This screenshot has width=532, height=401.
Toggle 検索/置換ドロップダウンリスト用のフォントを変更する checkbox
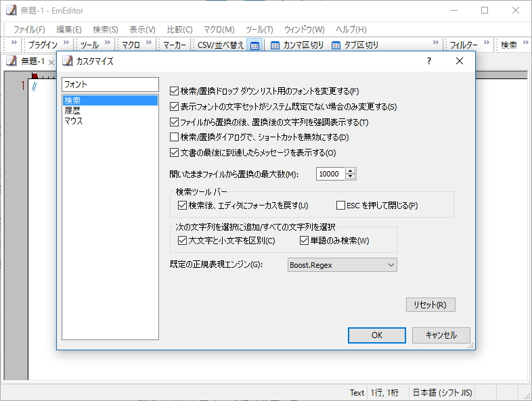174,91
